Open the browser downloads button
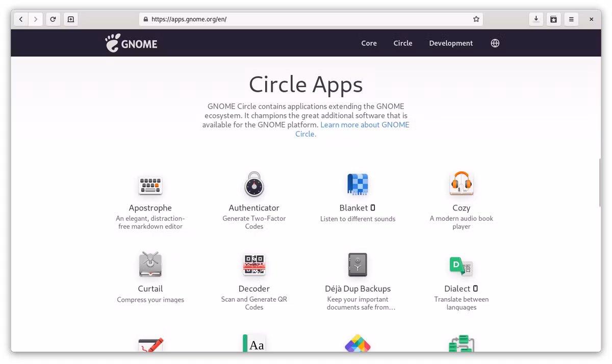 pos(536,19)
